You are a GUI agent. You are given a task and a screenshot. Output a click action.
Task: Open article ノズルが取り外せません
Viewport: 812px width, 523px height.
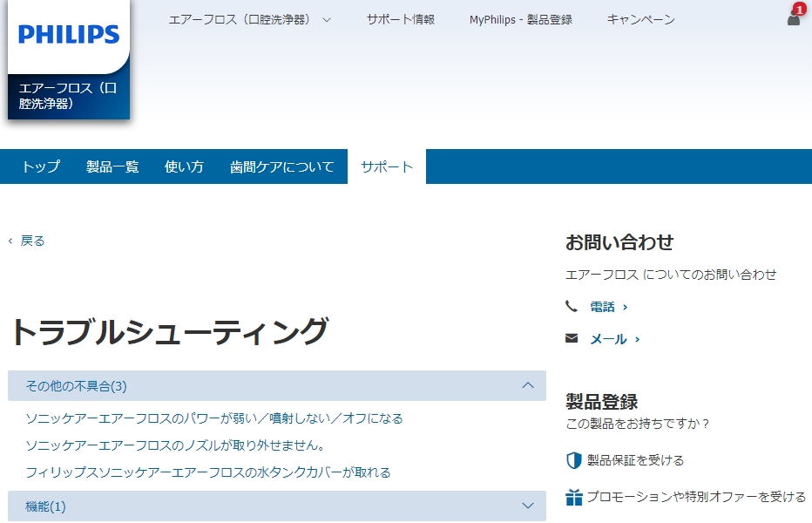pyautogui.click(x=175, y=445)
